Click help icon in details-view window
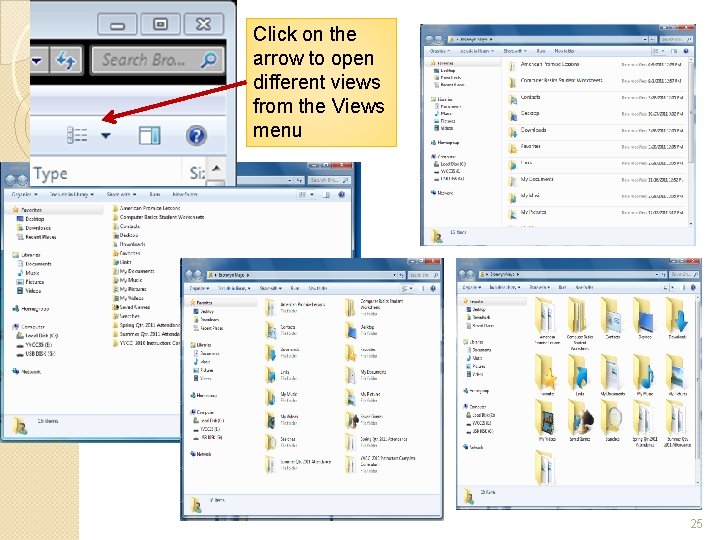720x540 pixels. (x=686, y=51)
